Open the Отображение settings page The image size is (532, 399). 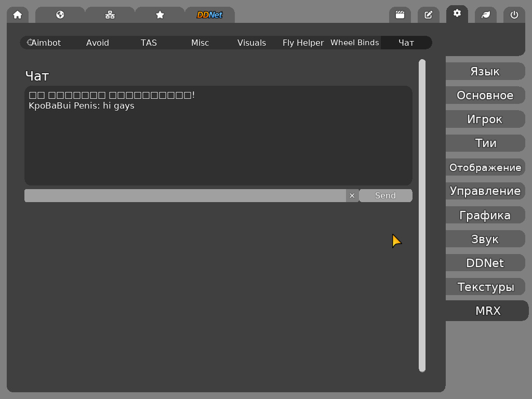click(x=485, y=167)
